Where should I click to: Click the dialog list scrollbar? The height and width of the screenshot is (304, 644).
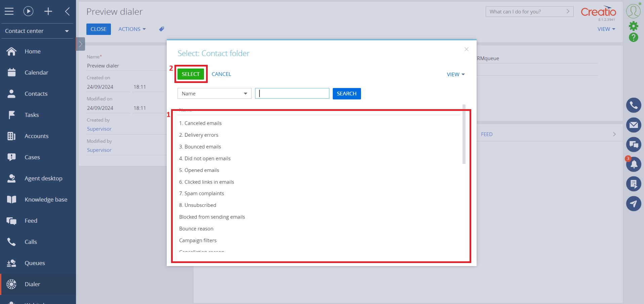pos(464,134)
